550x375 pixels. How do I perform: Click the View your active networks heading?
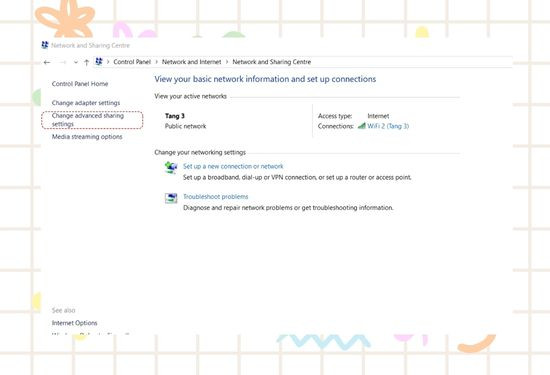(x=190, y=96)
